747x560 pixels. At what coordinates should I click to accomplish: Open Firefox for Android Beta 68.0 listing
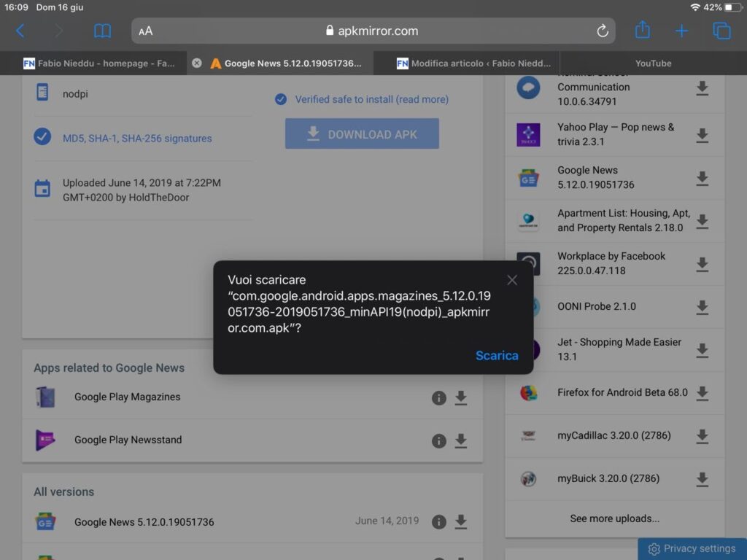click(x=622, y=392)
